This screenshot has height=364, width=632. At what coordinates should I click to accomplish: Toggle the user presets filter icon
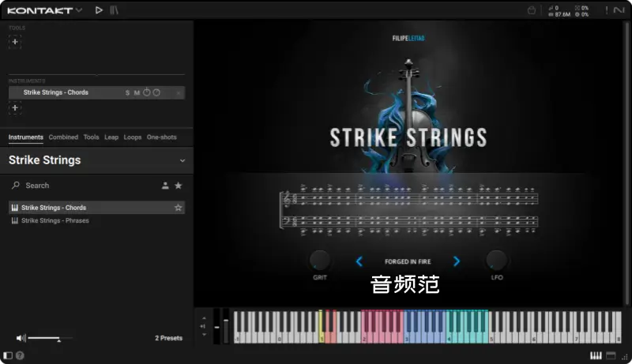point(165,186)
